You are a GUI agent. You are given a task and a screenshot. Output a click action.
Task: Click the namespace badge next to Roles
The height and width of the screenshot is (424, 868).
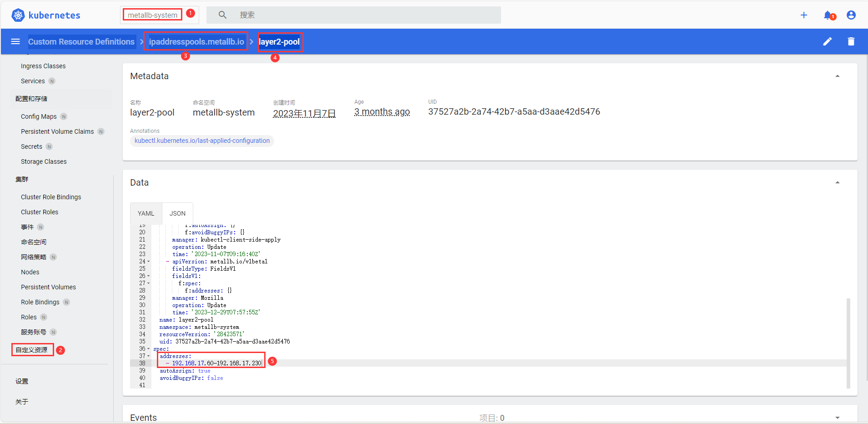[x=44, y=317]
